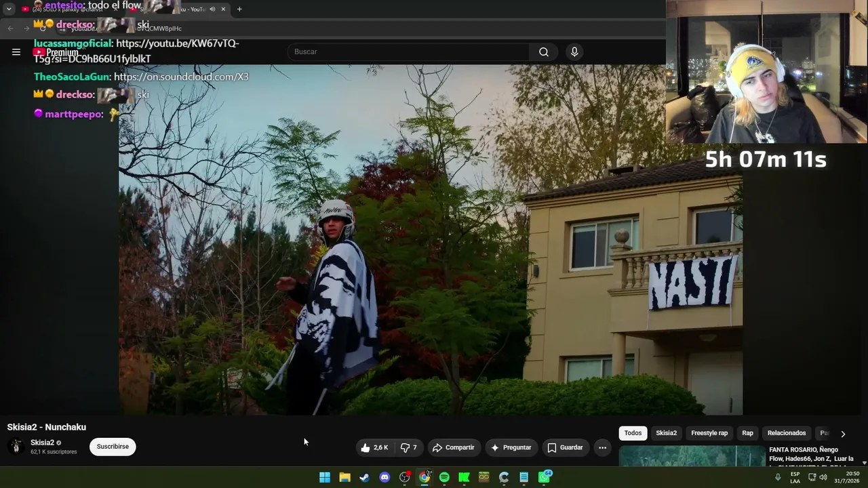Screen dimensions: 868x488
Task: Open the Skisia2 channel avatar
Action: pos(16,446)
